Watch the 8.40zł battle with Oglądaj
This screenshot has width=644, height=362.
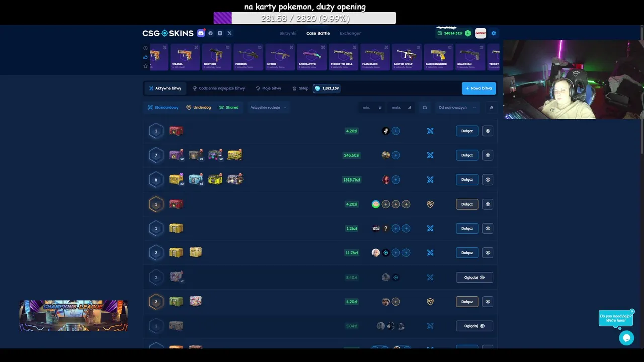(x=474, y=277)
